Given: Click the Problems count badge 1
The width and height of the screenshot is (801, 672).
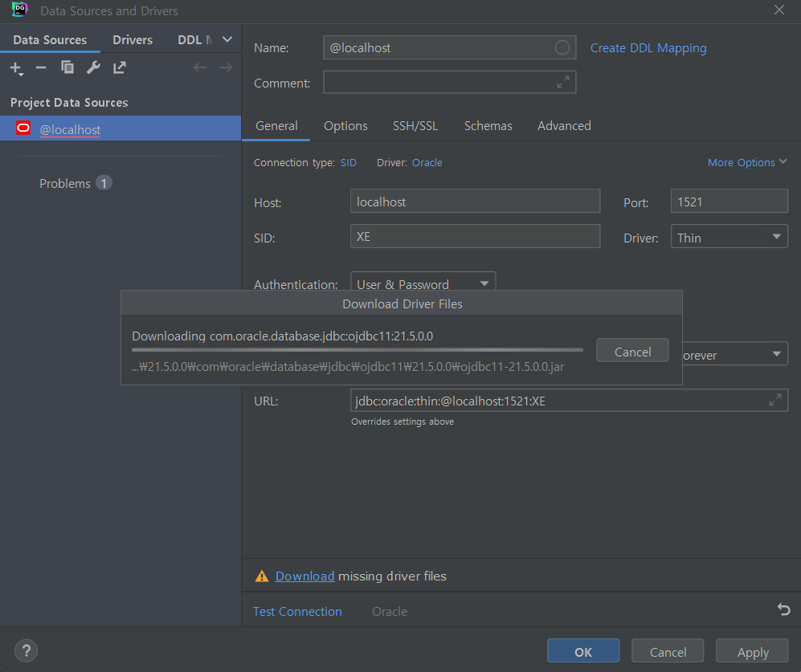Looking at the screenshot, I should coord(104,183).
